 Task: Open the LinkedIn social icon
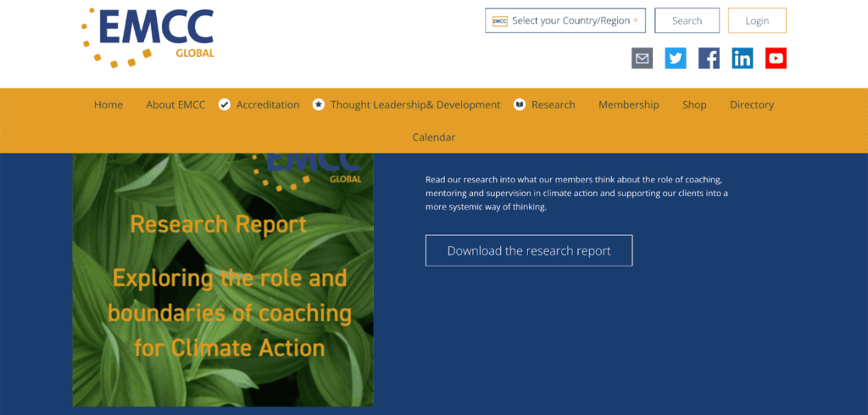(743, 59)
